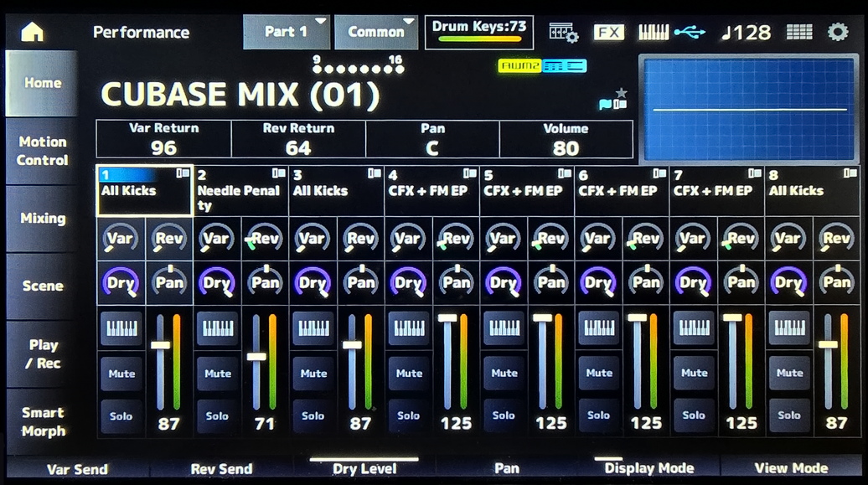Screen dimensions: 868x485
Task: Mute part 4 CFX + FM EP
Action: point(409,374)
